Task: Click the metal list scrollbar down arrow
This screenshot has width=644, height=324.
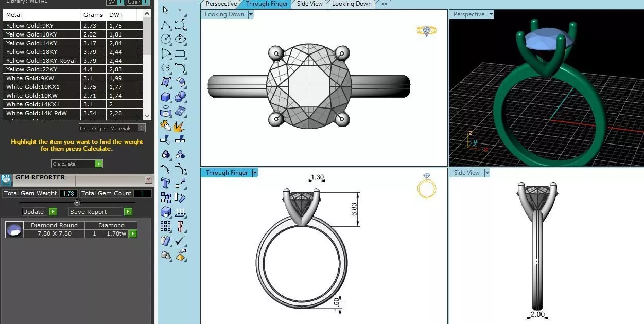Action: pyautogui.click(x=147, y=116)
